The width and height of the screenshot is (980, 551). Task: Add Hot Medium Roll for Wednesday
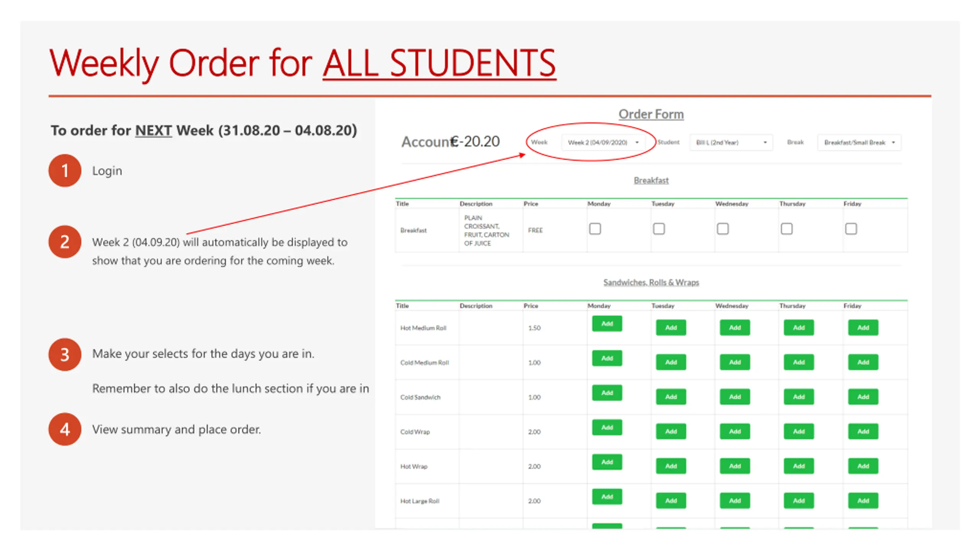coord(735,328)
